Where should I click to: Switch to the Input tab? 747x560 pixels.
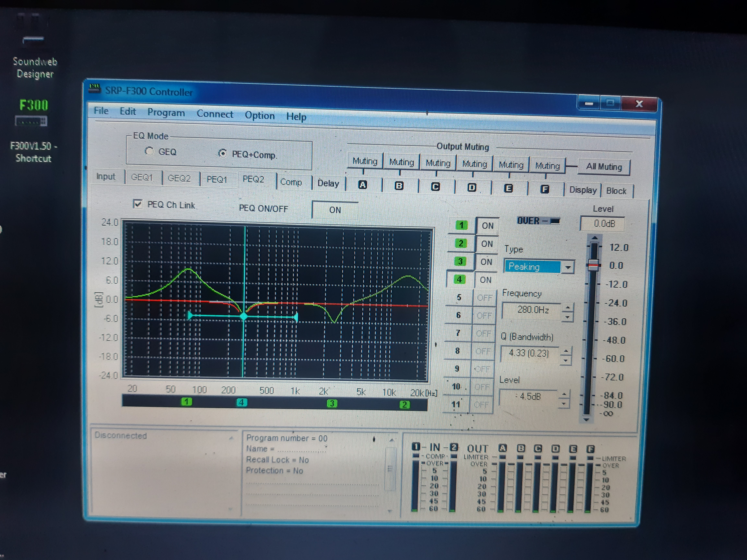[x=106, y=177]
